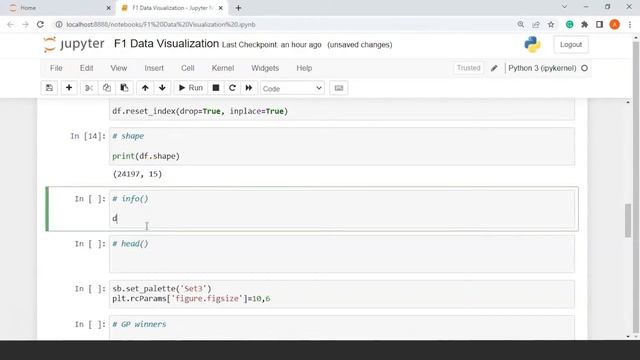Viewport: 640px width, 360px height.
Task: Click the Last Checkpoint an hour ago text
Action: pyautogui.click(x=271, y=45)
